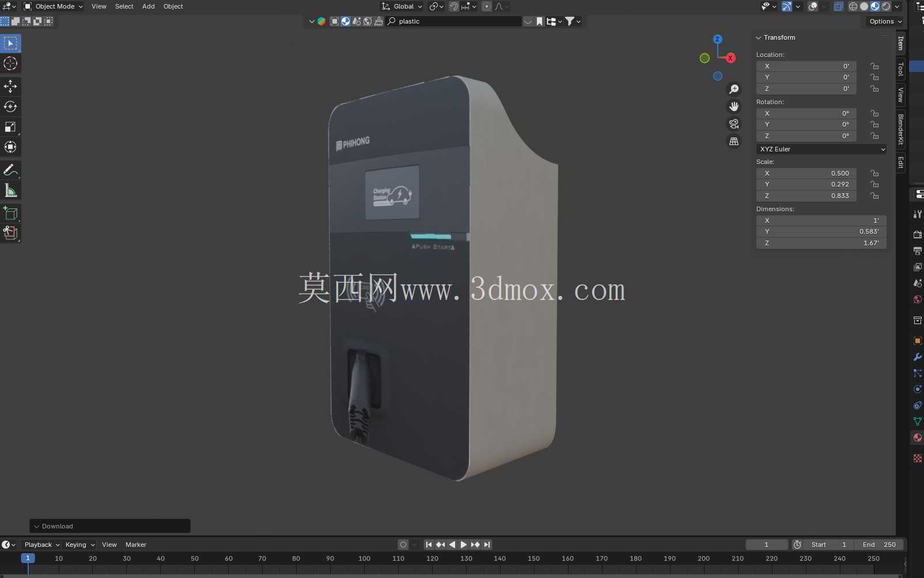
Task: Open the Texture properties checker tab
Action: [917, 458]
